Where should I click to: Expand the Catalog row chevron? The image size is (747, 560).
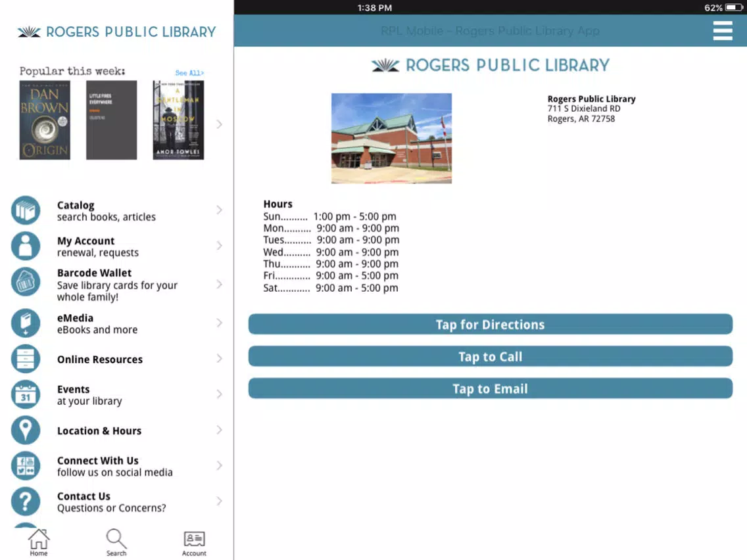point(219,210)
